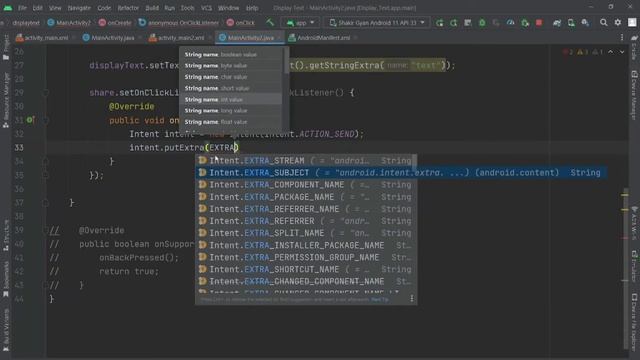Go to previous highlighted error arrow
This screenshot has height=360, width=640.
click(611, 52)
